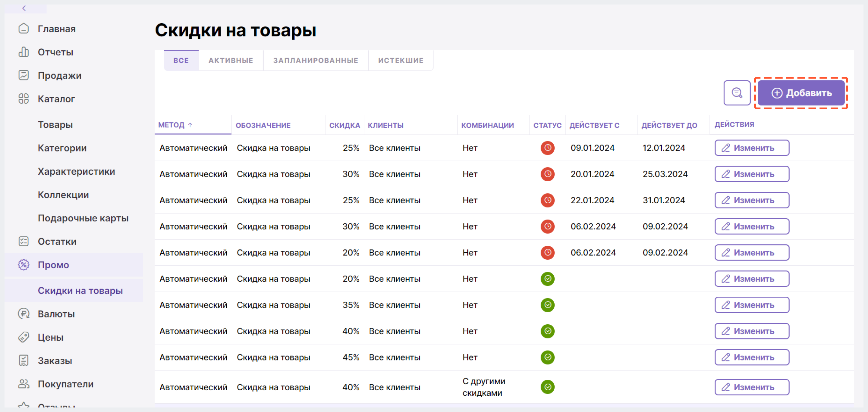
Task: Open Главная in the sidebar
Action: click(x=56, y=29)
